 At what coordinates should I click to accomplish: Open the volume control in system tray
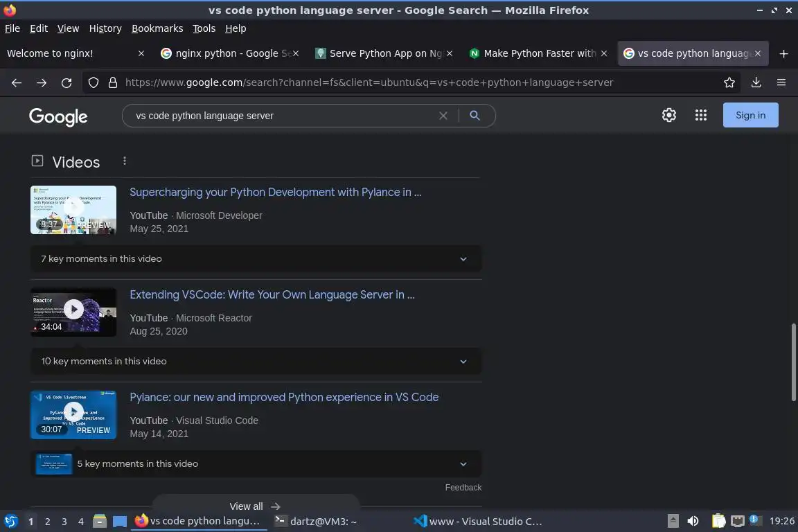point(693,522)
